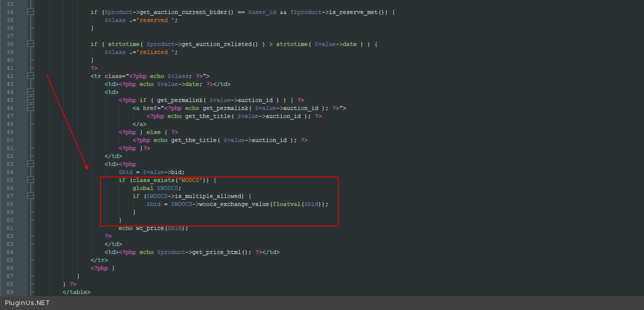Place cursor on woocs_exchange_value function call

pos(235,204)
